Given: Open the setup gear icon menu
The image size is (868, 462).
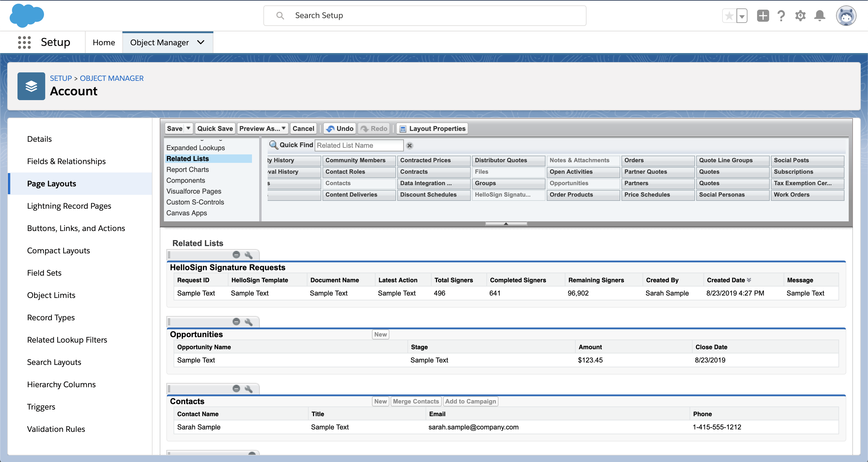Looking at the screenshot, I should 800,16.
